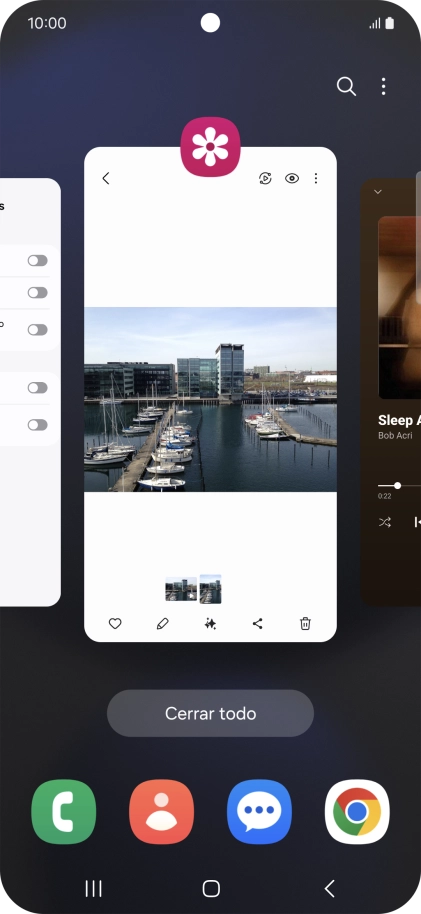
Task: Tap the AI sparkle enhance icon
Action: 210,624
